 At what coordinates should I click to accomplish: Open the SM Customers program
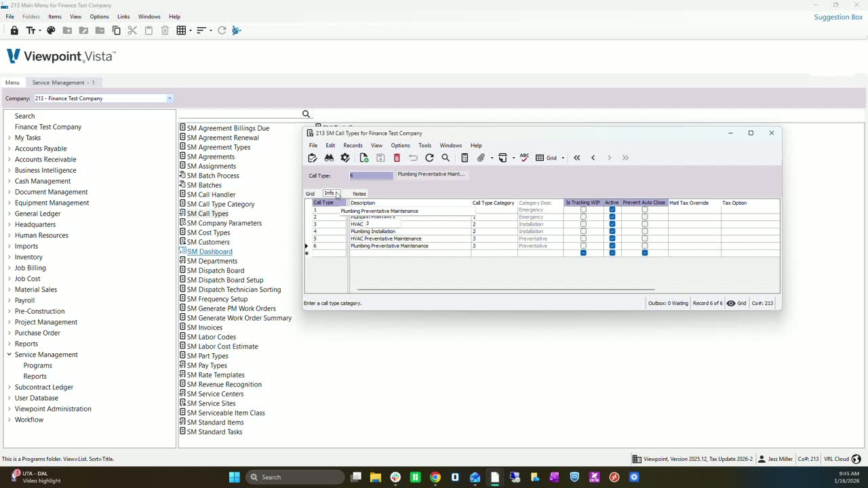click(208, 242)
